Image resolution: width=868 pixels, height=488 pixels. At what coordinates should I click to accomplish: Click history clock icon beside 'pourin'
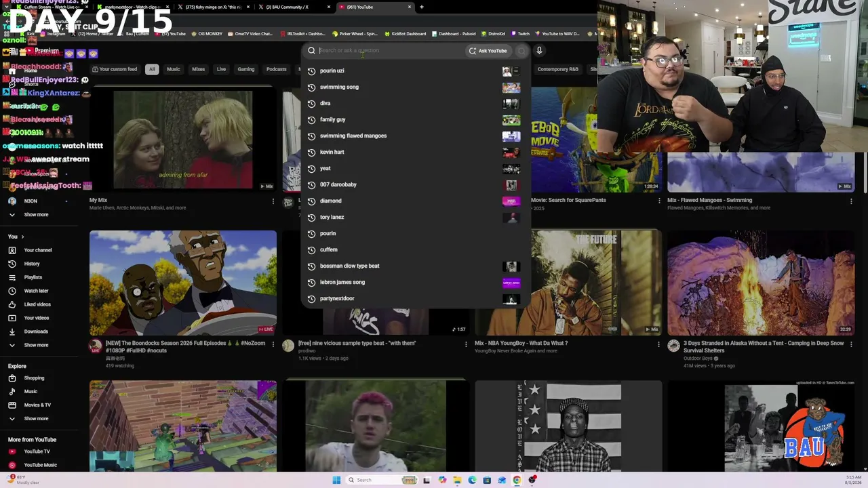(311, 233)
